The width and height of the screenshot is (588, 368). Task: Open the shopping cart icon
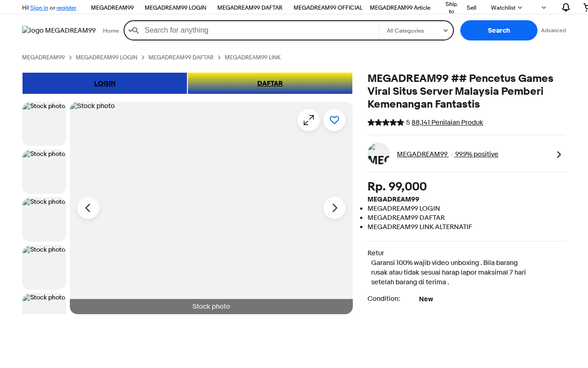click(585, 7)
